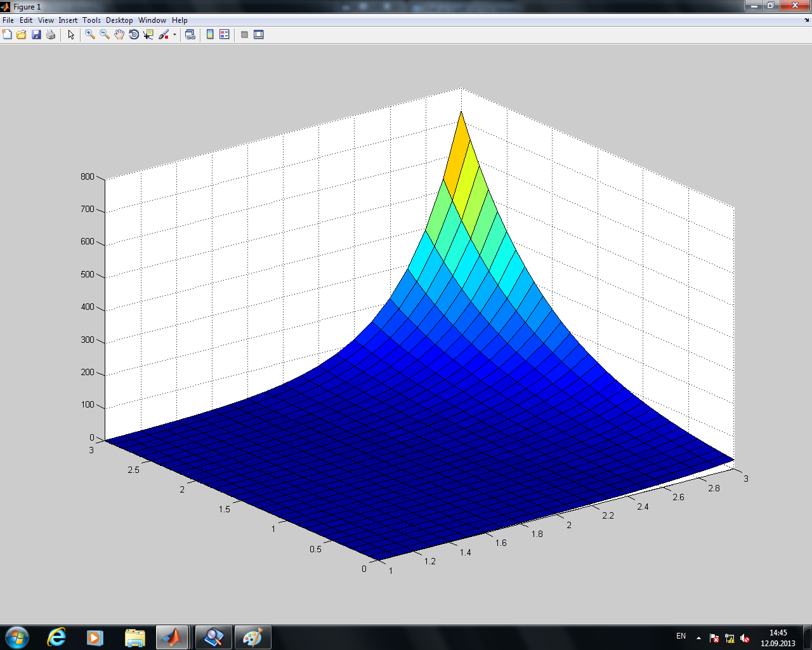
Task: Open the Window menu
Action: click(x=152, y=20)
